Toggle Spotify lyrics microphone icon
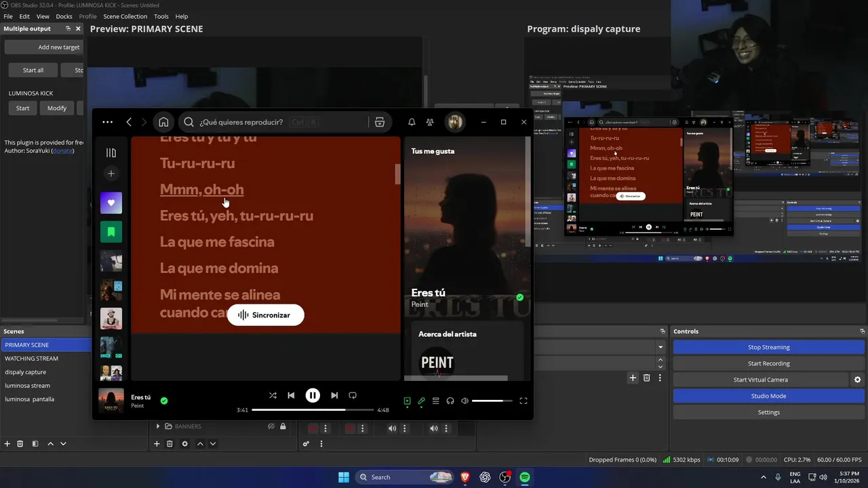This screenshot has width=868, height=488. pos(421,401)
